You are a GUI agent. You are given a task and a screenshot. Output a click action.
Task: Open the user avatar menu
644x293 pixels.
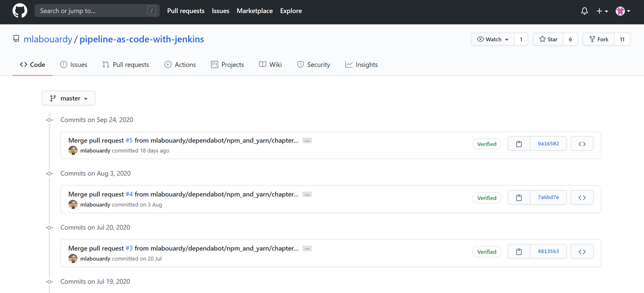623,11
